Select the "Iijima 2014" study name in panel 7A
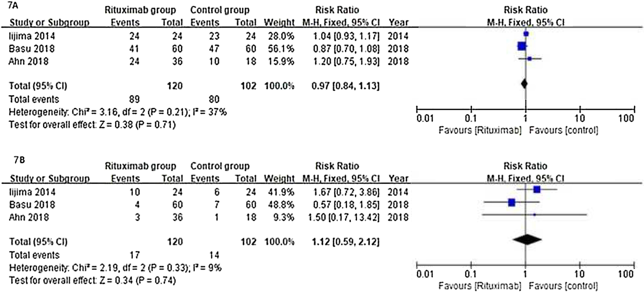This screenshot has height=292, width=644. click(32, 36)
